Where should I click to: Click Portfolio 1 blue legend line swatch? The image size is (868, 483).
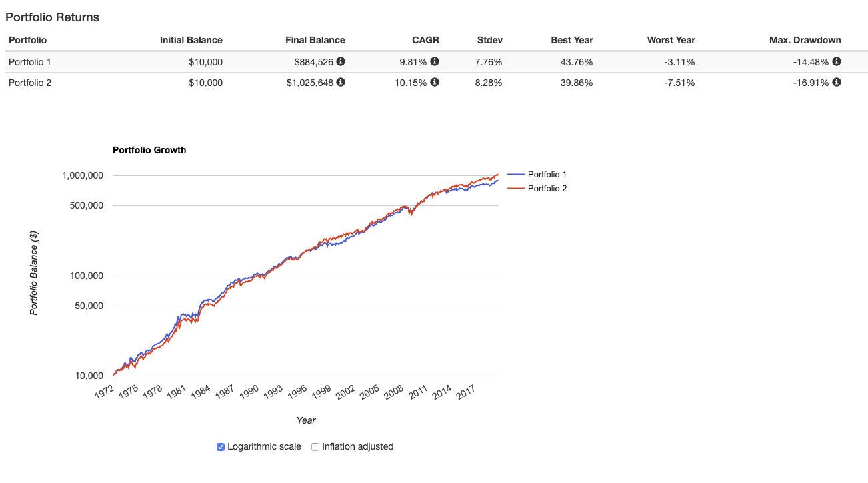(x=515, y=175)
